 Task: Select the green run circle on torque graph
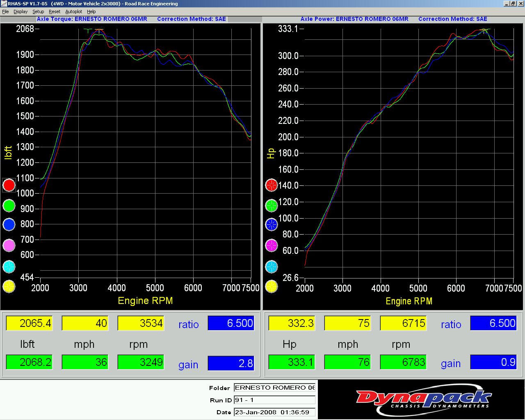click(9, 205)
